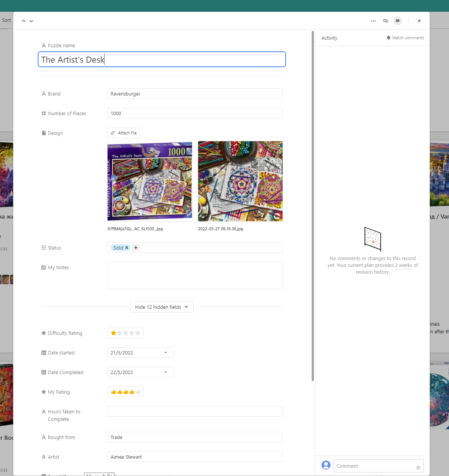This screenshot has width=449, height=476.
Task: Click filename 91PB66ja7GL._AC_SL1500_.jpg
Action: point(135,229)
